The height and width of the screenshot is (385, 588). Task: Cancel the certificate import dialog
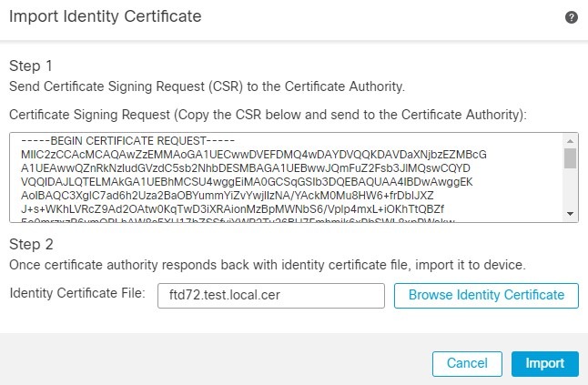click(467, 362)
